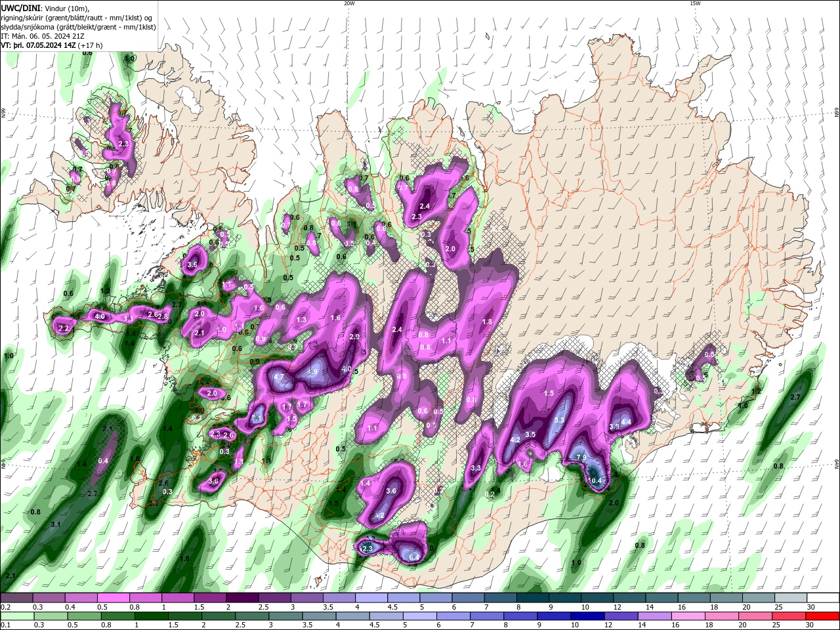Click the 4.4 value on the map

[626, 422]
